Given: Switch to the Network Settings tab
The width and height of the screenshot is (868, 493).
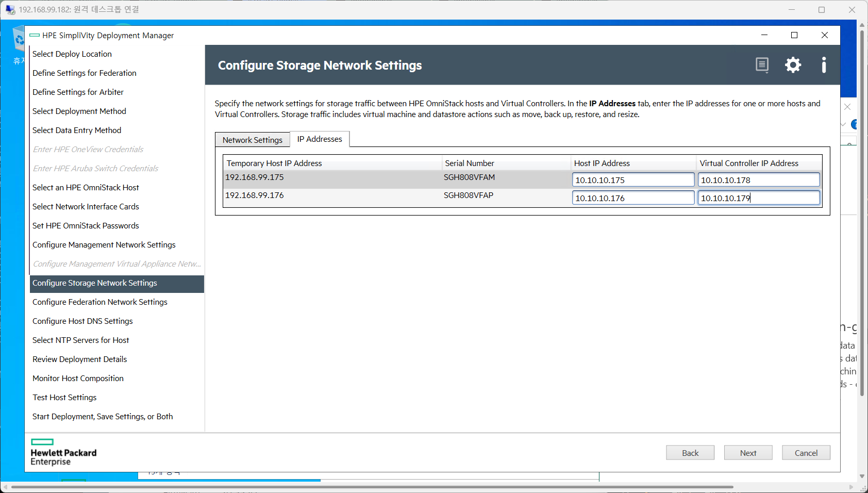Looking at the screenshot, I should coord(253,140).
